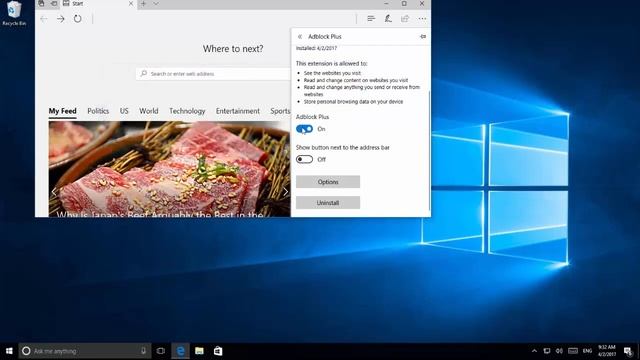The height and width of the screenshot is (360, 640).
Task: Select the Sports feed tab
Action: click(280, 111)
